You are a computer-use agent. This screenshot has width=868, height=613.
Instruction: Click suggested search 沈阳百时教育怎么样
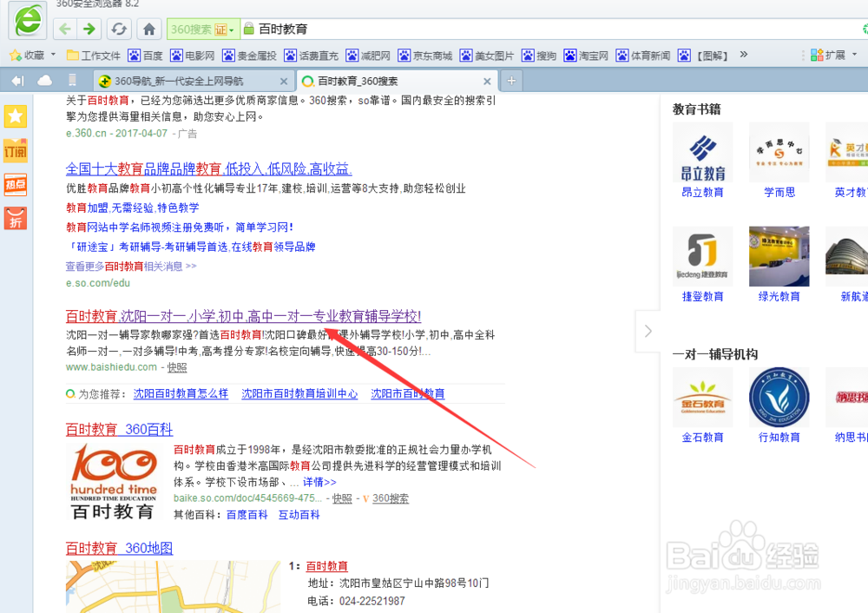181,393
